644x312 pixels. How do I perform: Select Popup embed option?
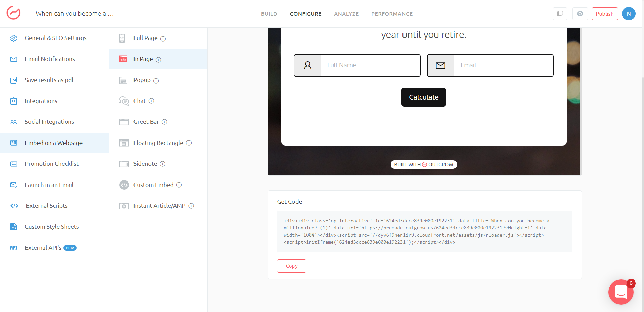click(x=158, y=80)
